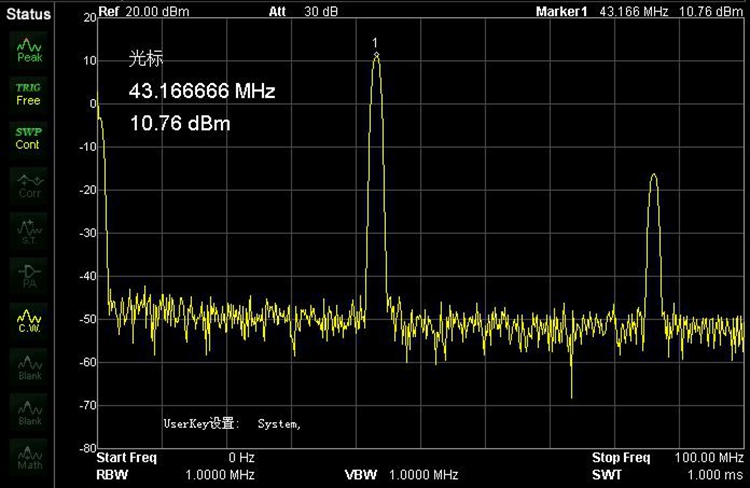Screen dimensions: 750x488
Task: Select the C.W. trace icon
Action: pos(29,320)
